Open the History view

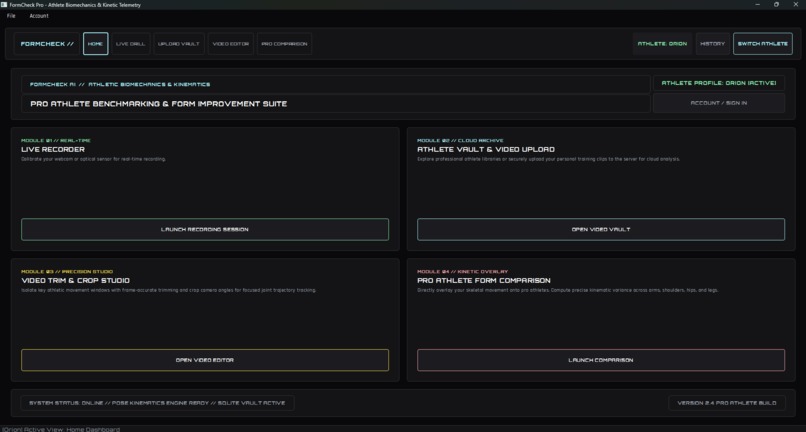coord(712,44)
